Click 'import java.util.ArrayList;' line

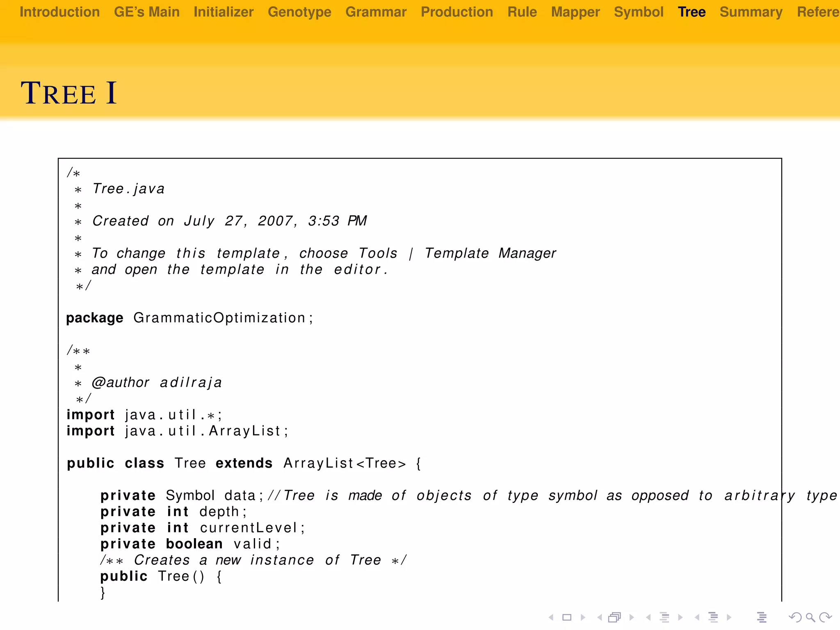(x=177, y=431)
